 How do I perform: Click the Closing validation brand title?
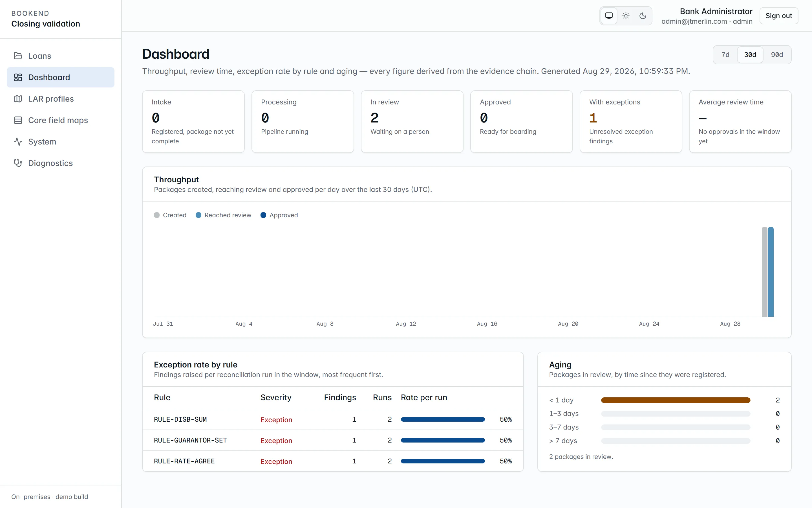pyautogui.click(x=46, y=24)
